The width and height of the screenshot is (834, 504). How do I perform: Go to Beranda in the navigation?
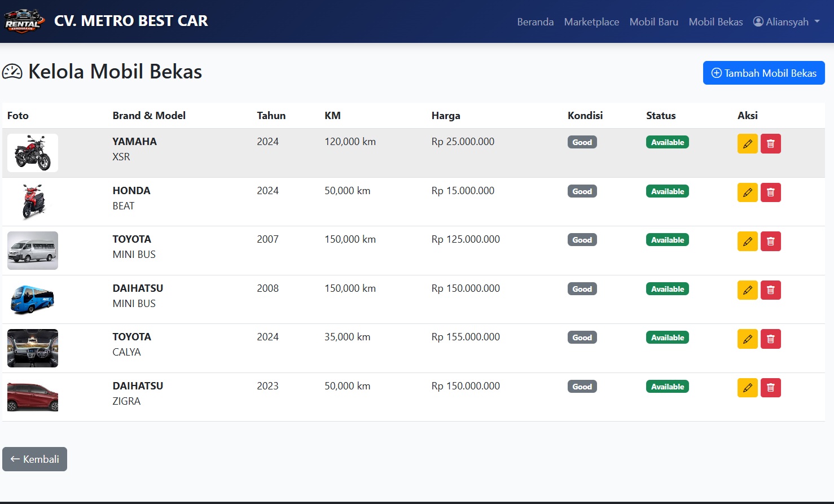535,21
